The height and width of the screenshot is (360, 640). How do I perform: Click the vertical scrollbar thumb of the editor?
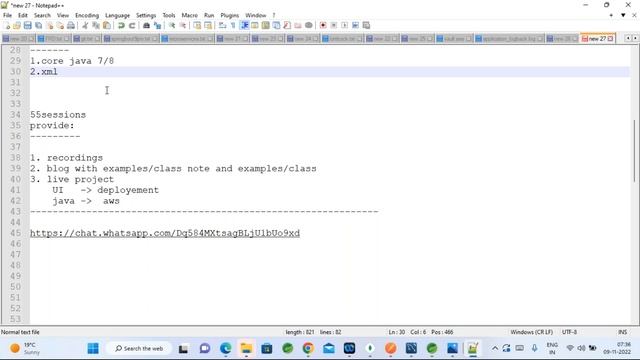point(634,151)
